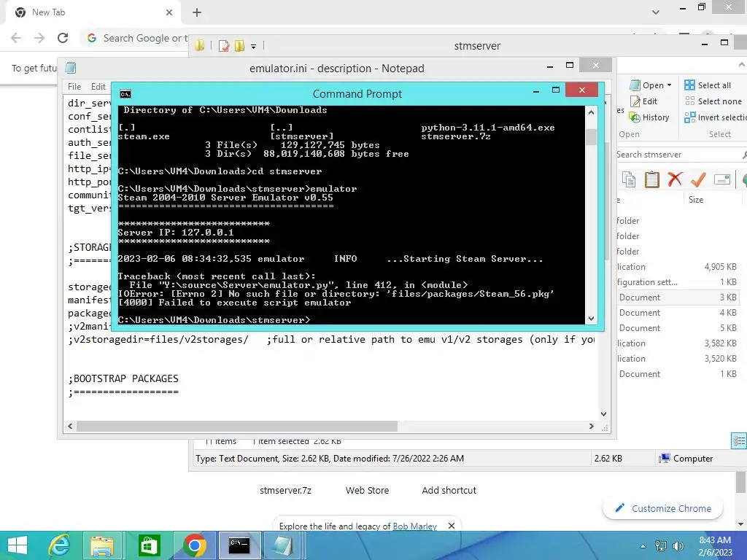This screenshot has height=560, width=747.
Task: Click the stmserver.7z shortcut label
Action: [286, 490]
